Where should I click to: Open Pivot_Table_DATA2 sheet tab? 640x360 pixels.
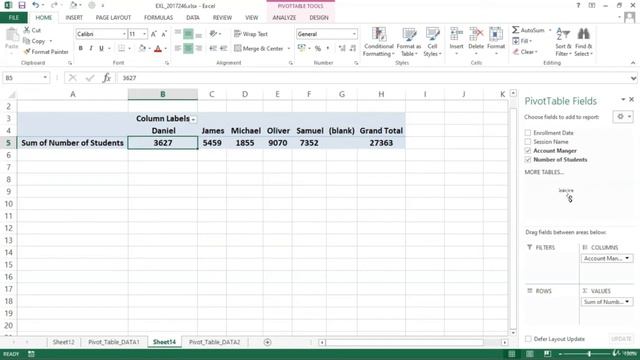click(x=214, y=342)
